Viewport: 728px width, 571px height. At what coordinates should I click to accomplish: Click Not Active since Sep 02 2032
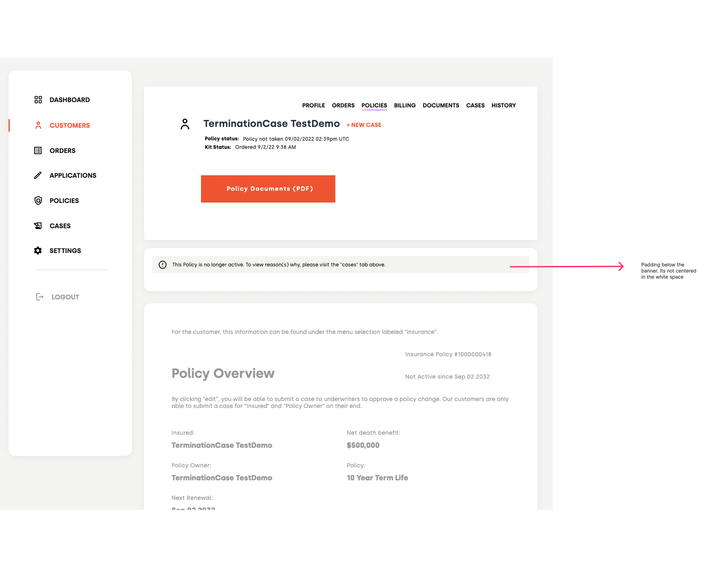pyautogui.click(x=448, y=377)
